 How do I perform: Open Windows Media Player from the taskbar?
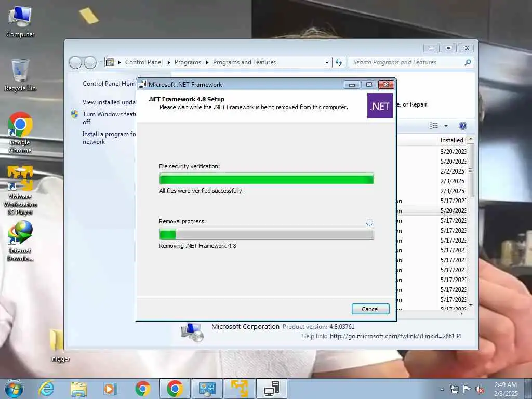pyautogui.click(x=110, y=389)
